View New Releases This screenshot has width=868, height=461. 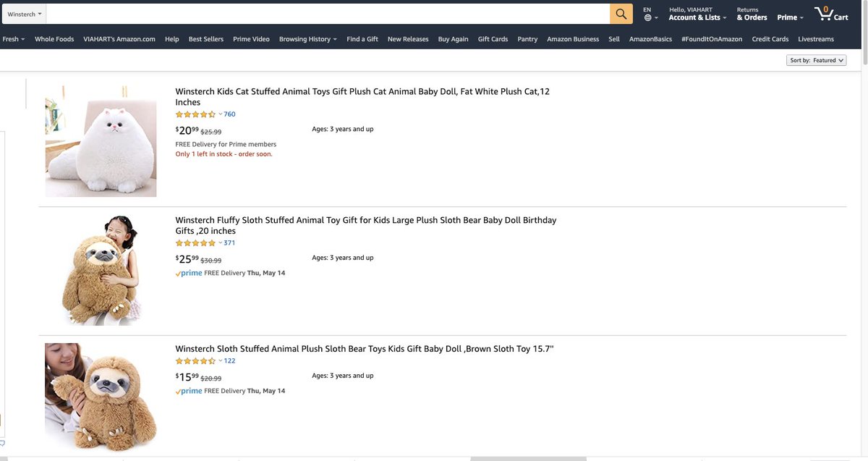pyautogui.click(x=408, y=39)
